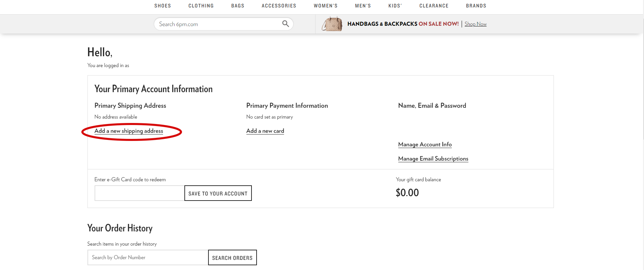This screenshot has height=270, width=644.
Task: Open the Brands menu
Action: point(476,6)
